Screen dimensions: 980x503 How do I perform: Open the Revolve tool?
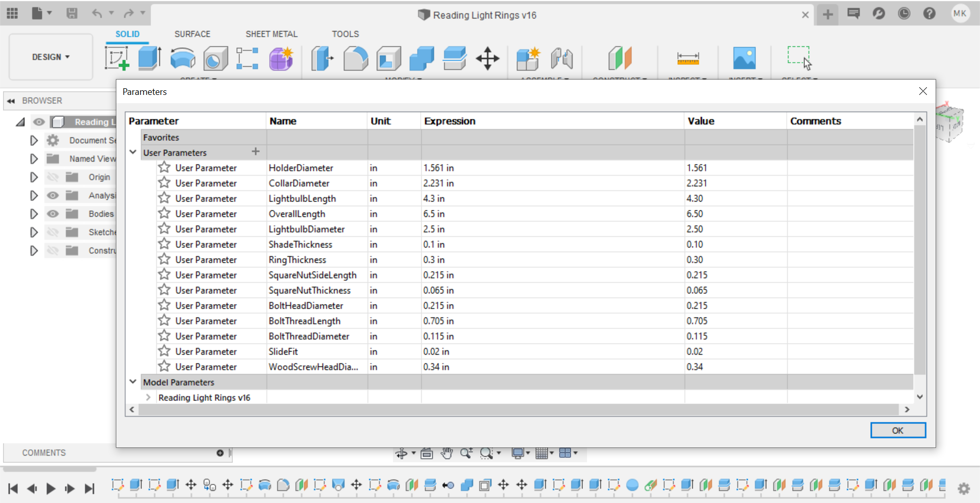[183, 58]
